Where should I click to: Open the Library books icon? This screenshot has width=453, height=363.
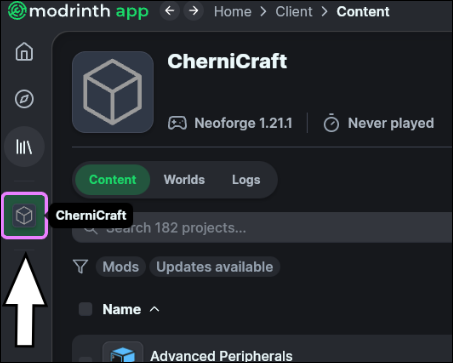24,147
